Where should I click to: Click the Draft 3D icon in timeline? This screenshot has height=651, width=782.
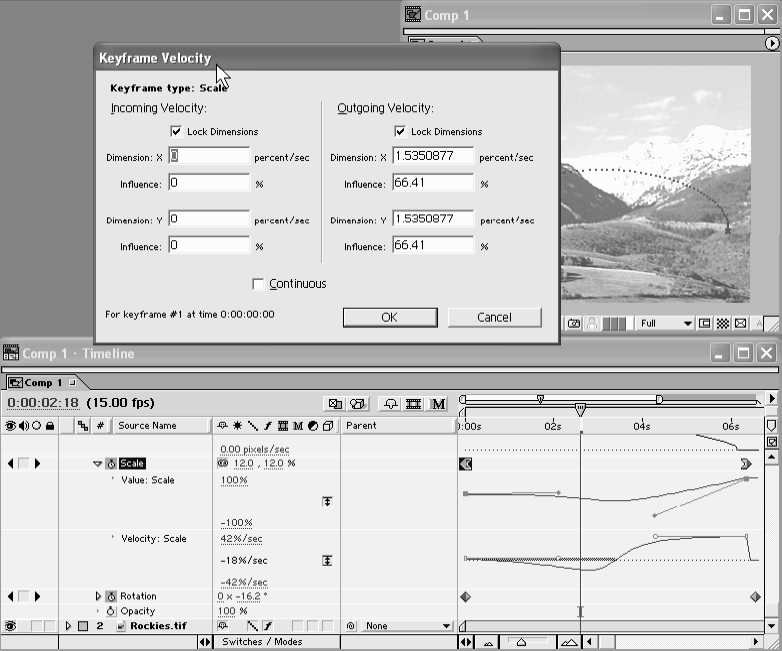(358, 404)
